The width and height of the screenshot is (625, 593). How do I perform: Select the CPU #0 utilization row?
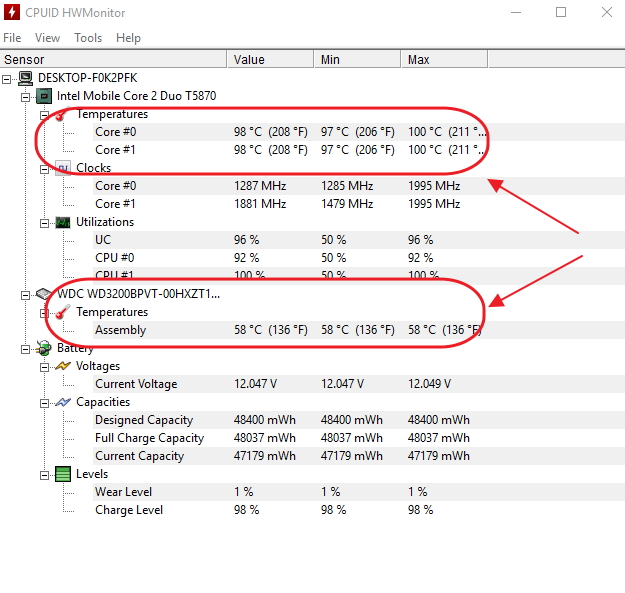coord(359,258)
